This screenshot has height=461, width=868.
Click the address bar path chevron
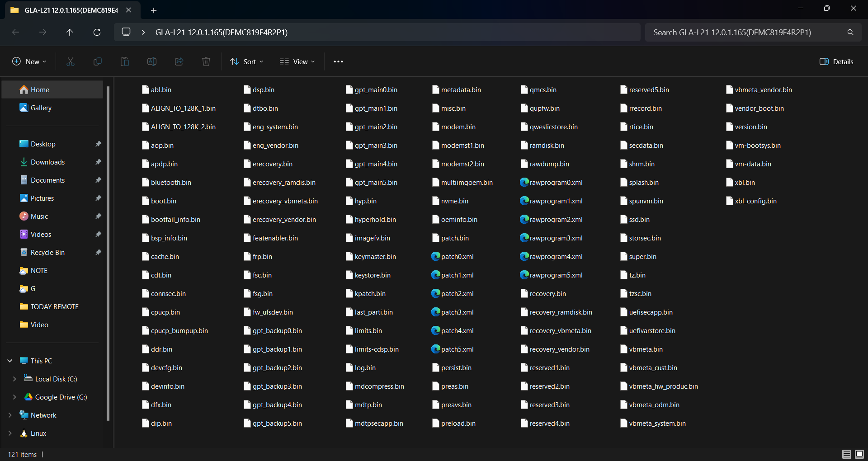click(143, 32)
